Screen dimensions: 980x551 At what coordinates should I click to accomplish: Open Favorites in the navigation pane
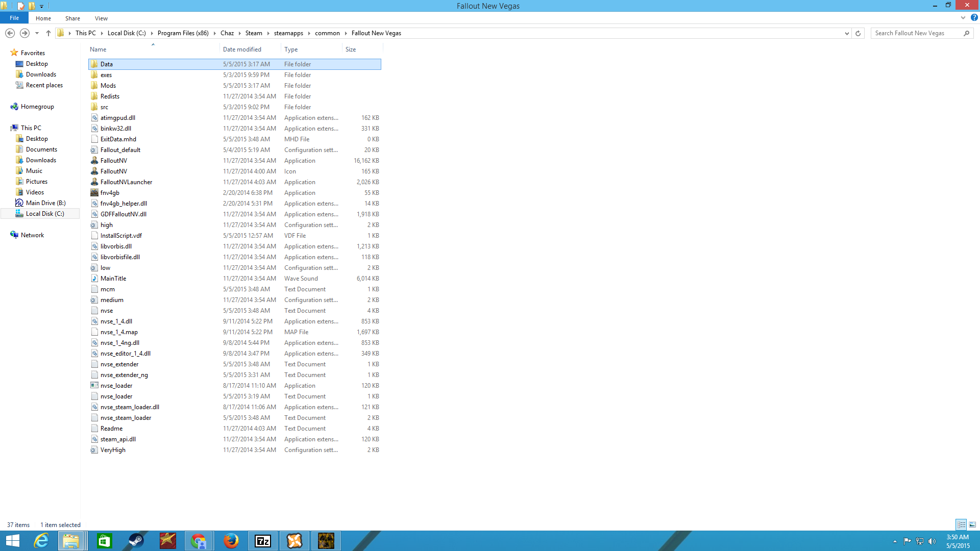(x=33, y=53)
